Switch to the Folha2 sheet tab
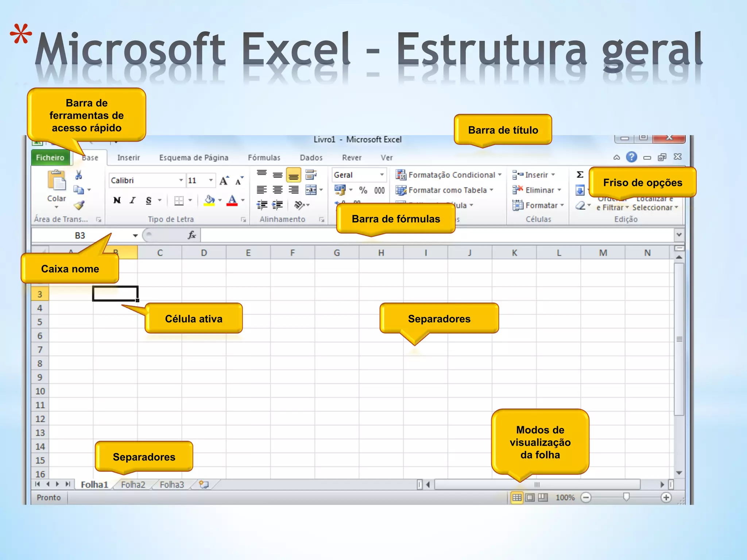 pos(133,485)
